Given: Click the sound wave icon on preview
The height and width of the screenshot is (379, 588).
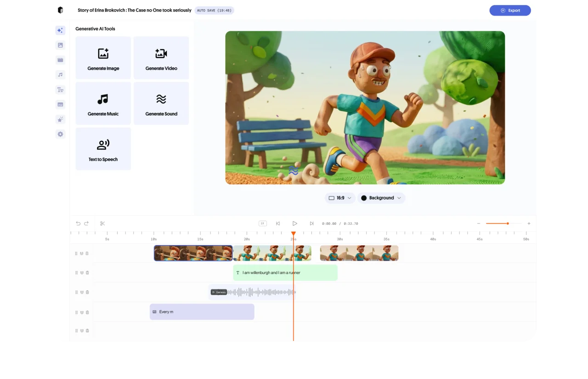Looking at the screenshot, I should click(294, 171).
